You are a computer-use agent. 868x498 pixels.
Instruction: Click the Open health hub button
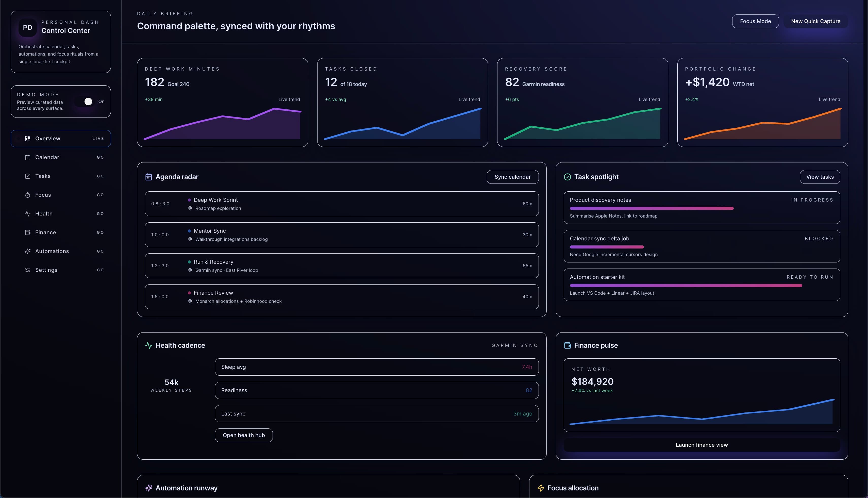click(x=243, y=435)
